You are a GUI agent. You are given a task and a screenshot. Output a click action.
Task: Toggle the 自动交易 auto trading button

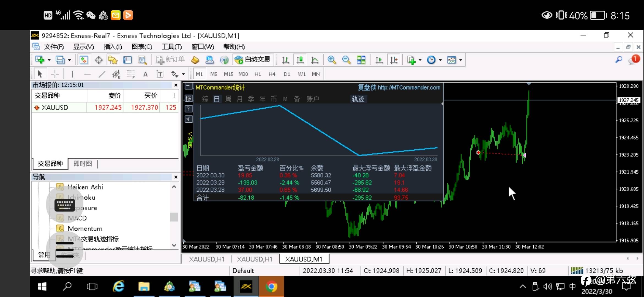pos(253,60)
